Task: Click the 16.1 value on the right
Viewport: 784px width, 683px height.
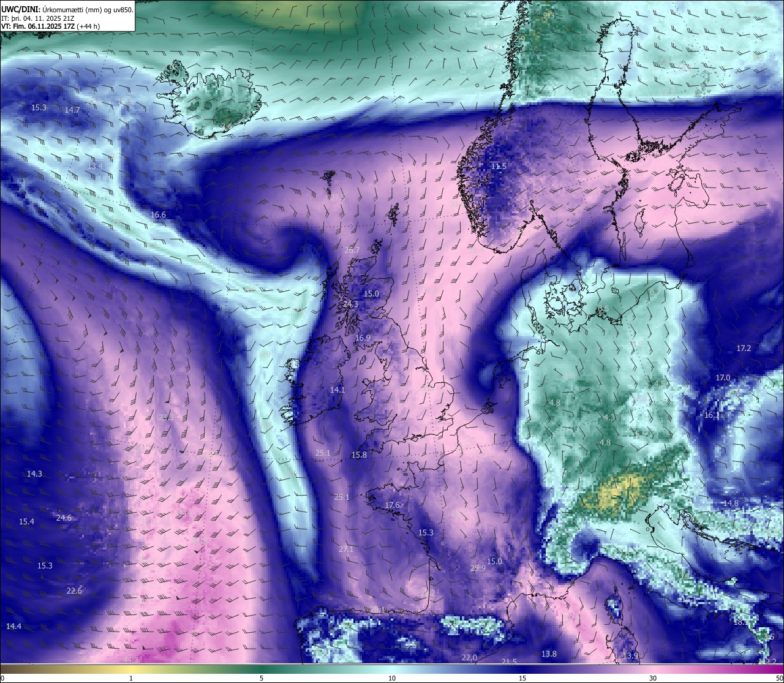Action: pyautogui.click(x=712, y=415)
